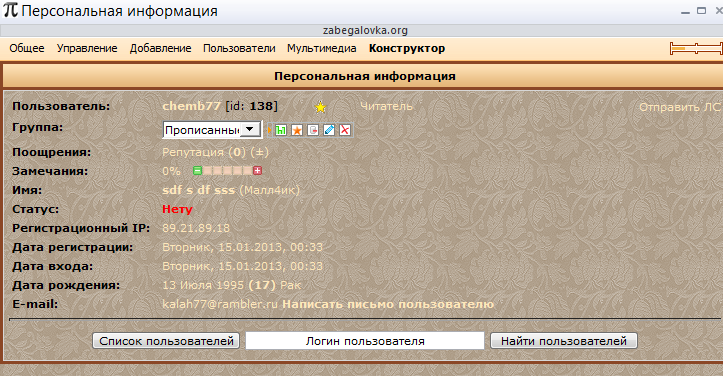The image size is (723, 376).
Task: Click the red Нету status text
Action: tap(177, 209)
